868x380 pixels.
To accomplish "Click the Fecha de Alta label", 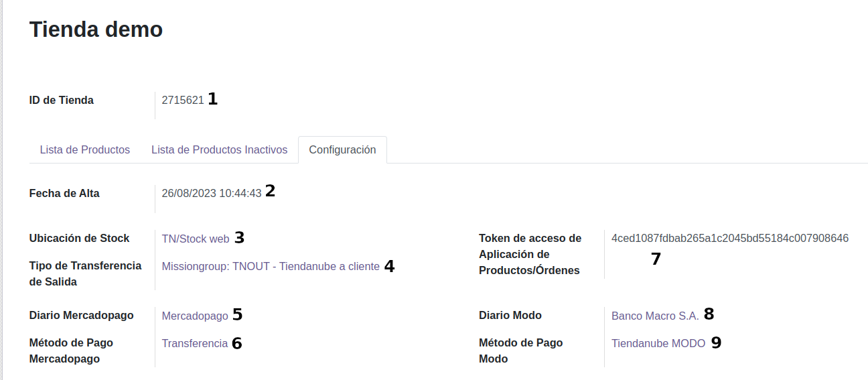I will tap(64, 193).
